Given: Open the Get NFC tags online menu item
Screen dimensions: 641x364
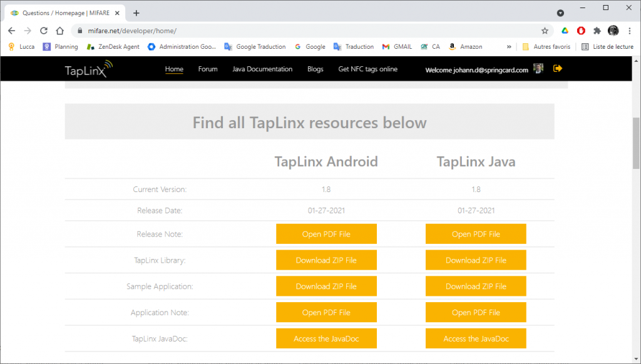Looking at the screenshot, I should tap(368, 69).
